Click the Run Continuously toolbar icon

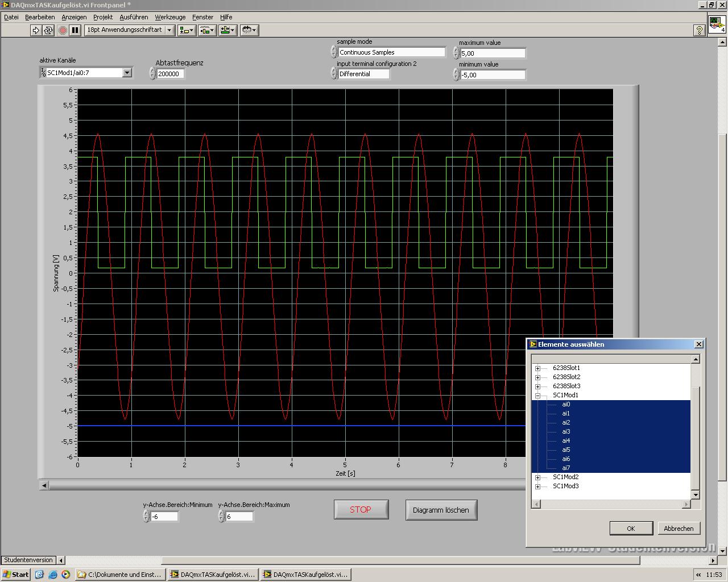(48, 30)
